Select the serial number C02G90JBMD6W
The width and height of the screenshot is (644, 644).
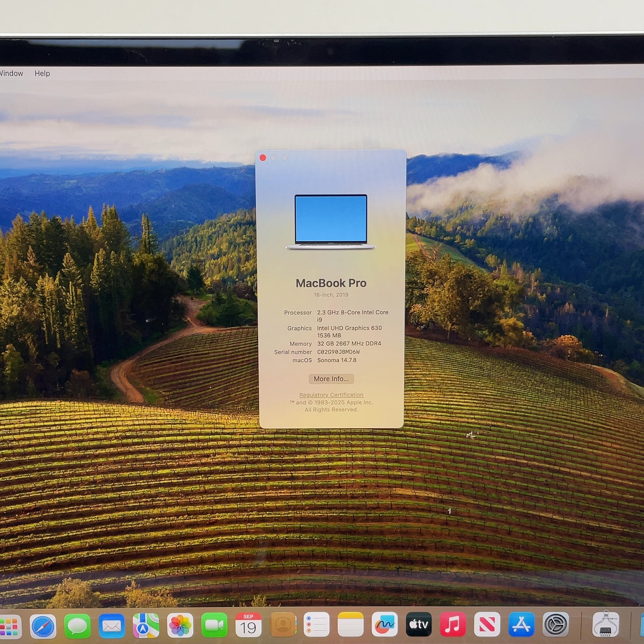point(339,352)
